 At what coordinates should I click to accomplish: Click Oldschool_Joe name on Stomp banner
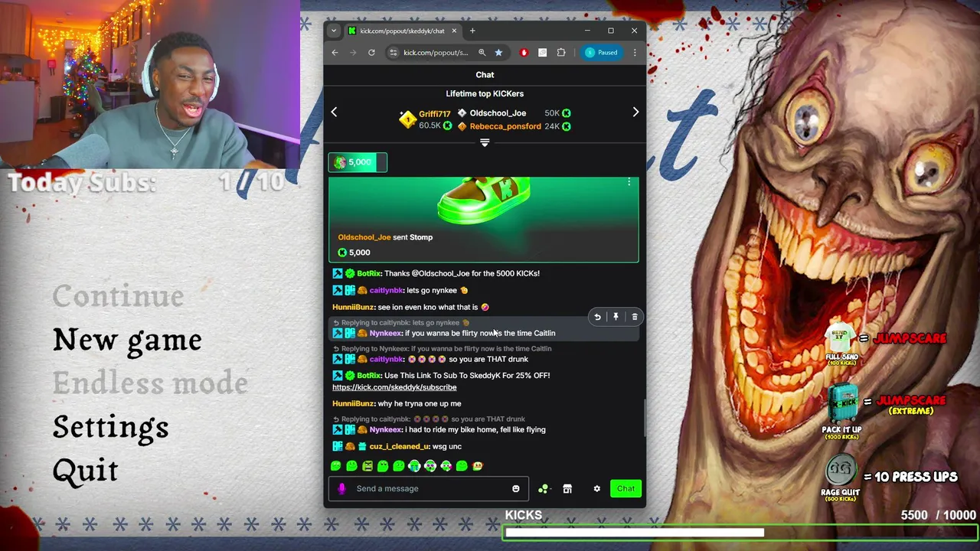point(364,237)
